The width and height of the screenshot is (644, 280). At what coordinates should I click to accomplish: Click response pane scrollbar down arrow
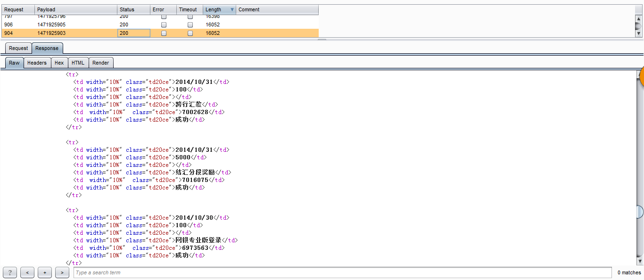click(x=640, y=261)
